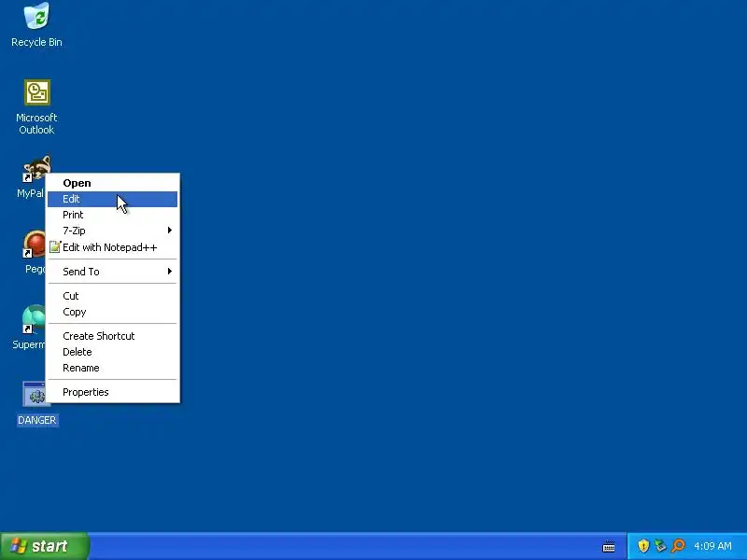Choose Edit with Notepad++
747x560 pixels.
pyautogui.click(x=112, y=247)
